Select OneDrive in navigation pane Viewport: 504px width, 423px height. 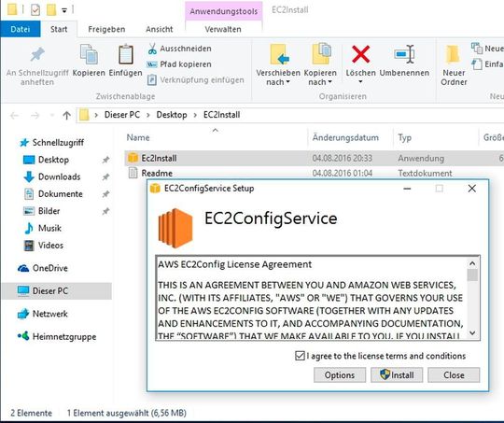pos(49,268)
